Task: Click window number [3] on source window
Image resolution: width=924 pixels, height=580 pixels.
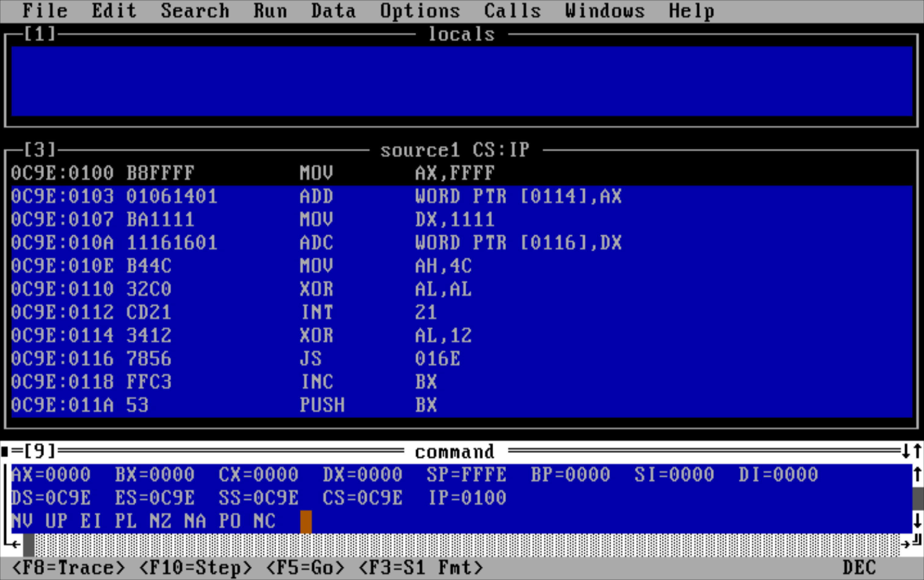Action: 40,150
